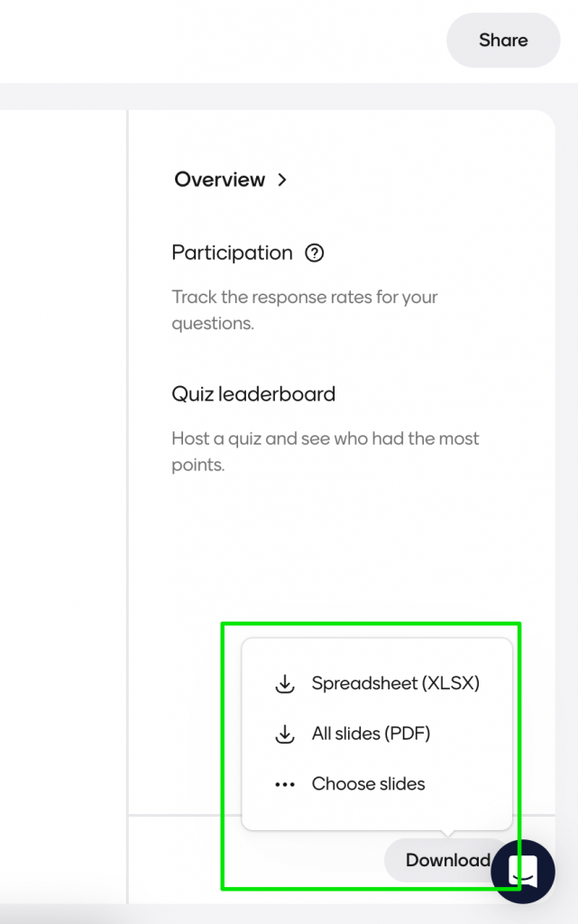Click the vertical divider left of Overview panel
The image size is (578, 924).
(x=128, y=451)
